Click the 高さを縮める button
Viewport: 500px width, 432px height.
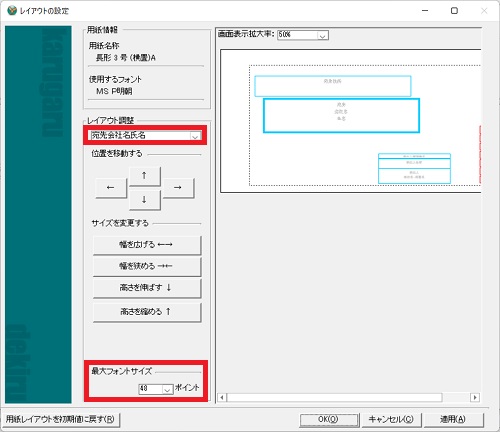coord(147,312)
